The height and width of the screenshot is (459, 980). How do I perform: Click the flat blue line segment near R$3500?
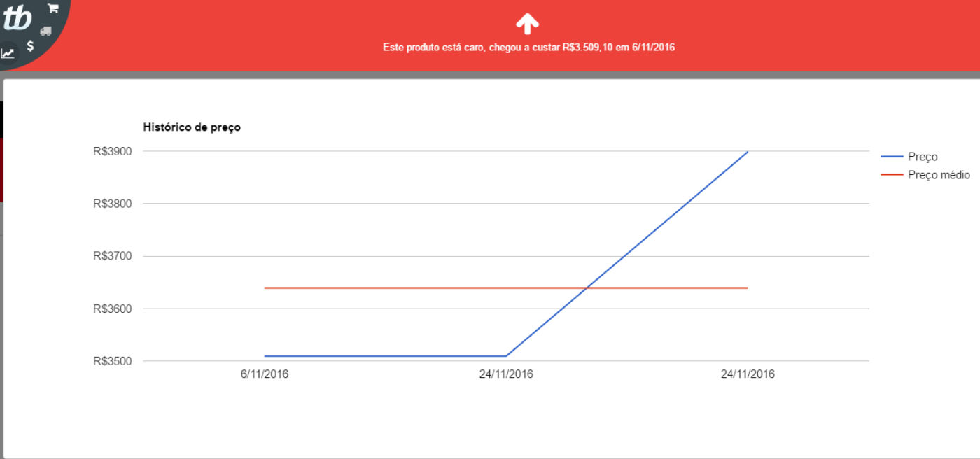tap(385, 356)
